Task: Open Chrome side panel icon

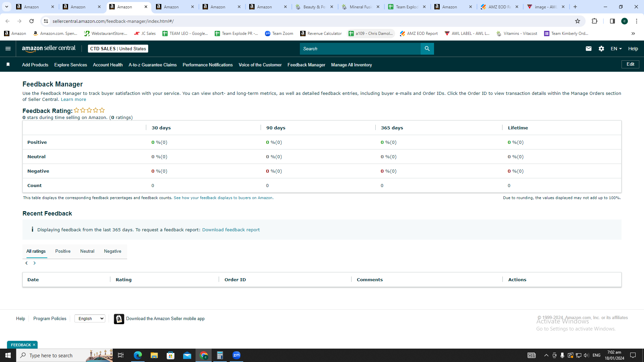Action: click(x=612, y=21)
